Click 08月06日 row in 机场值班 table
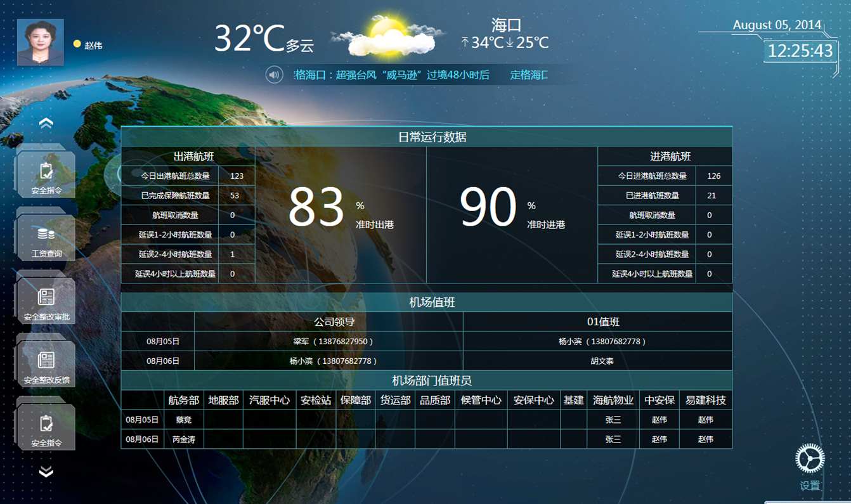 (x=427, y=361)
